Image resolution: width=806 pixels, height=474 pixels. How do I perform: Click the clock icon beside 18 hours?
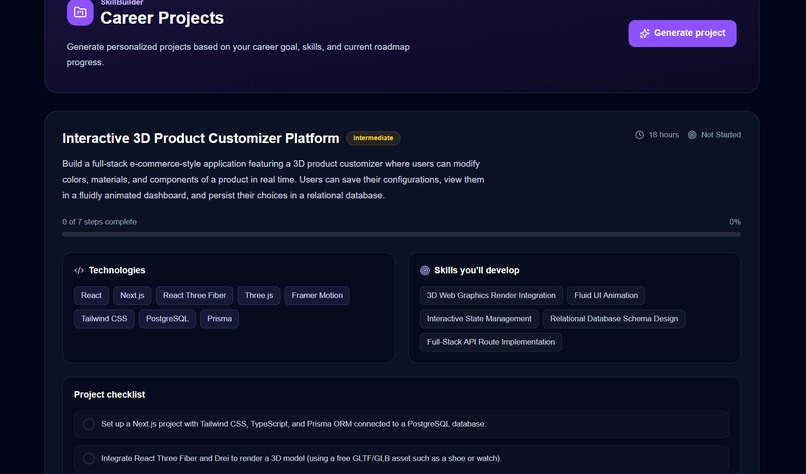click(x=639, y=135)
